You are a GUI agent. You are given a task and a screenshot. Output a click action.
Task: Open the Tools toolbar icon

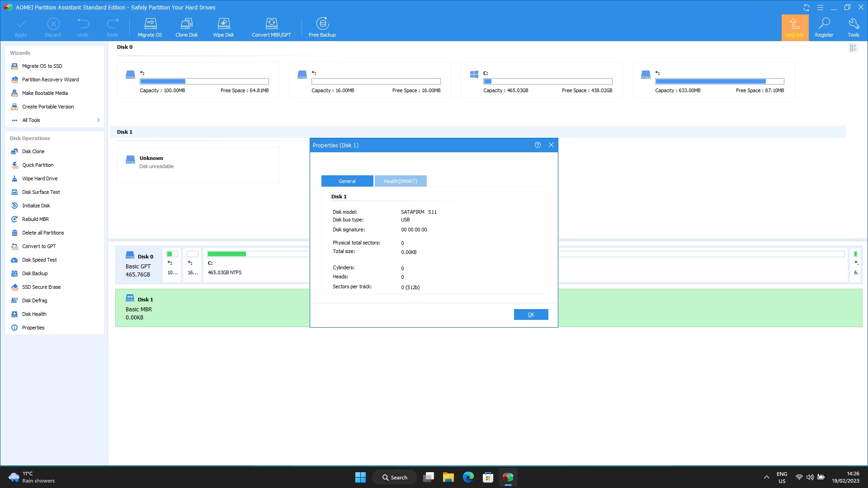[x=854, y=28]
